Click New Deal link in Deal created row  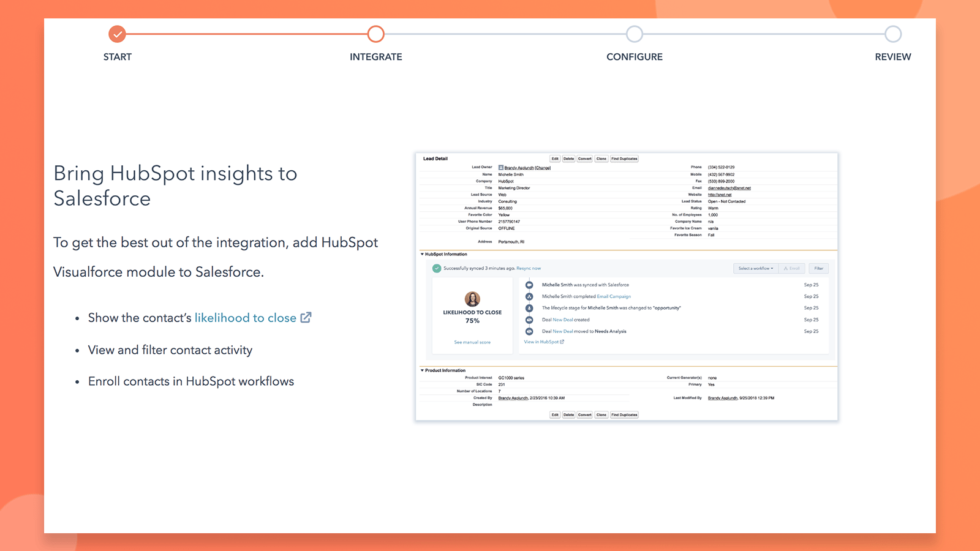point(563,320)
